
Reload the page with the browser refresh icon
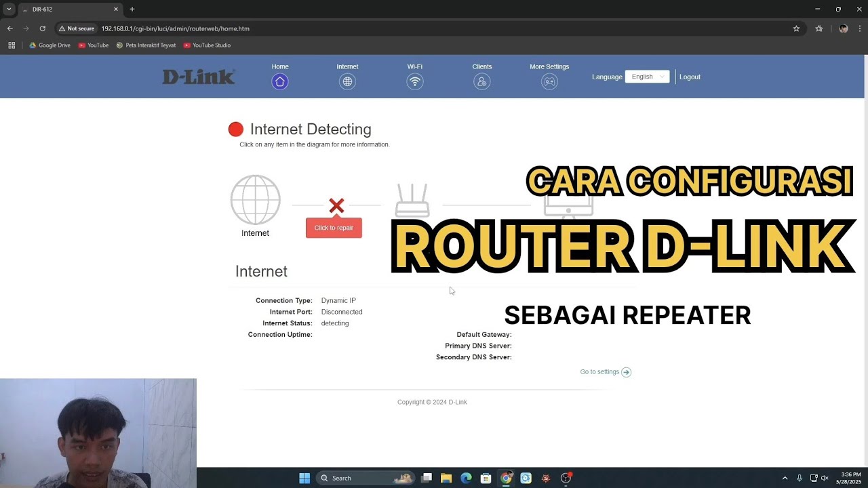42,28
